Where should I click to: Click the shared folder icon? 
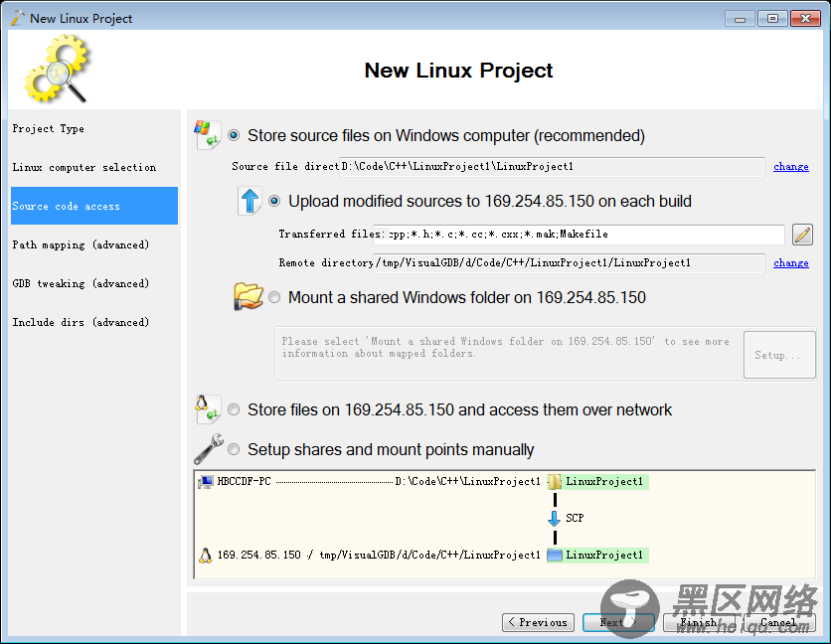pyautogui.click(x=249, y=296)
